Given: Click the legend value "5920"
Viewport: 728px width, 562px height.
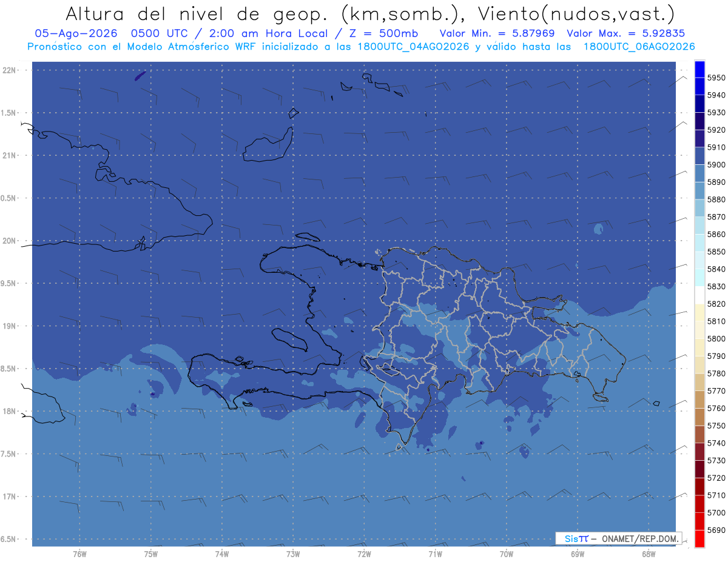Looking at the screenshot, I should (716, 130).
